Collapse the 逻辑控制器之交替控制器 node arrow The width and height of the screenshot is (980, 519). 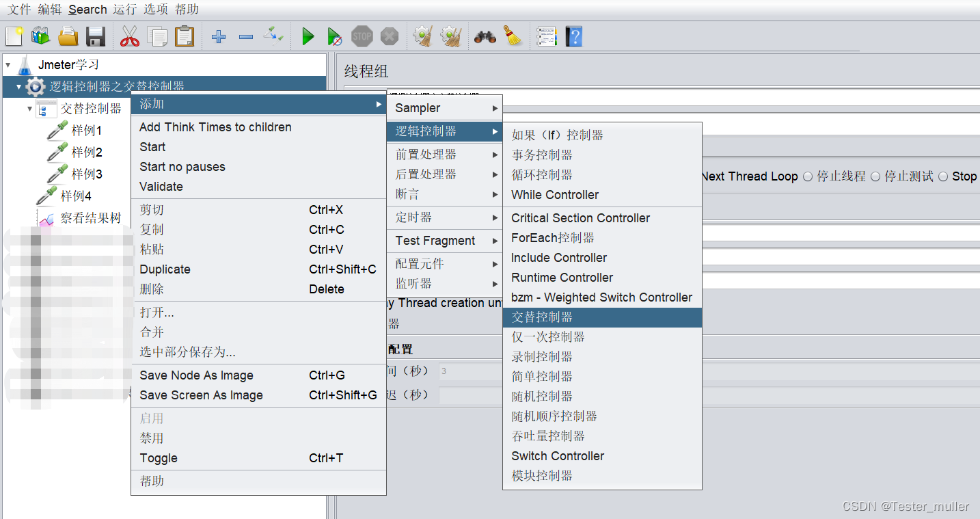pos(18,88)
